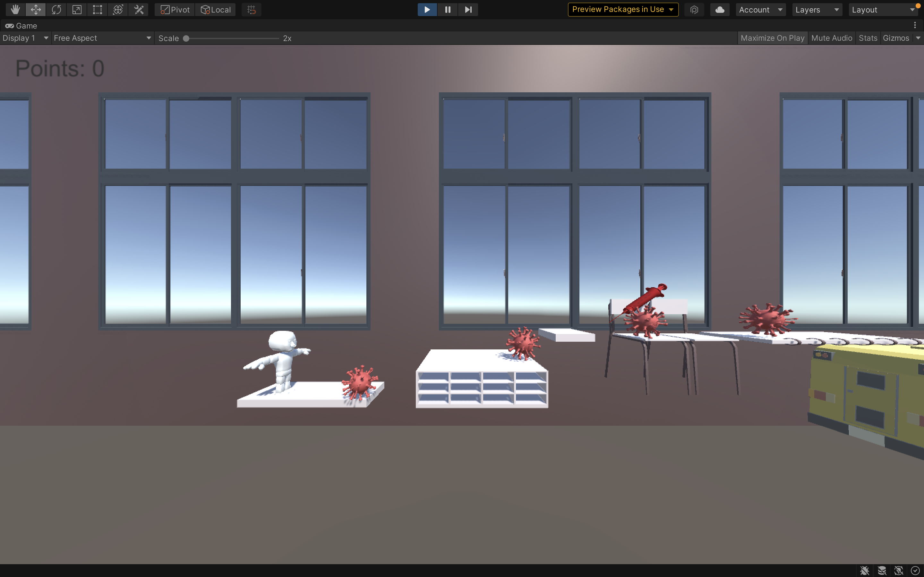
Task: Toggle Pivot handle position
Action: [x=175, y=10]
